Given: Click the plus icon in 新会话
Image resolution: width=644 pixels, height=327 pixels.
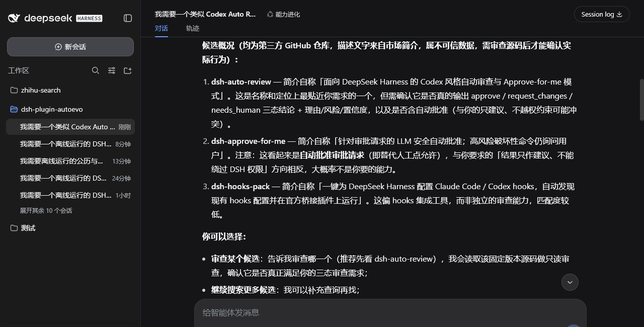Looking at the screenshot, I should point(58,47).
